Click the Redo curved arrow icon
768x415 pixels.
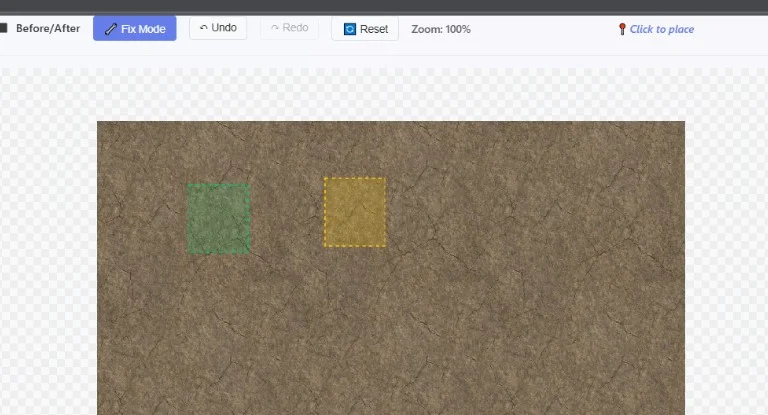[275, 28]
